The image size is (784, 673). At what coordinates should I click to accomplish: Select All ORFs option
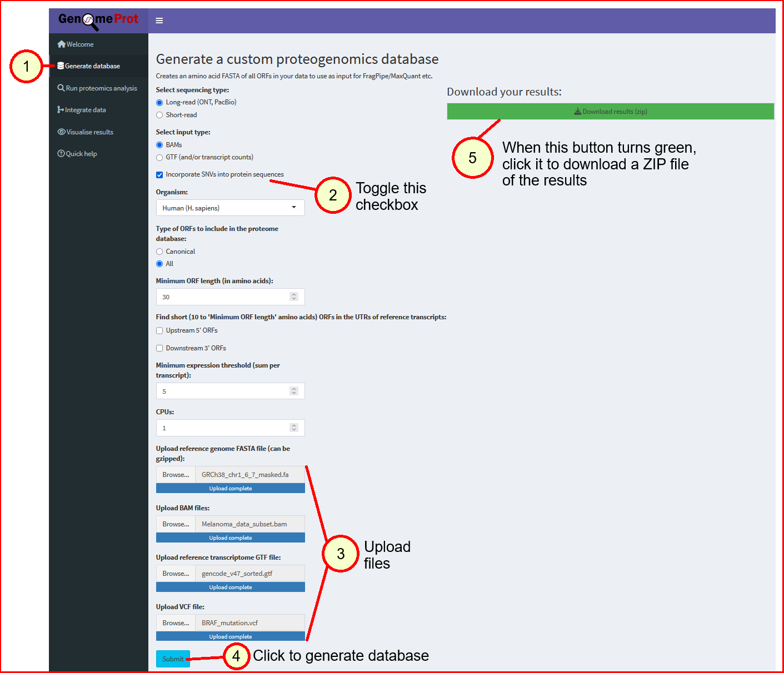pyautogui.click(x=159, y=264)
